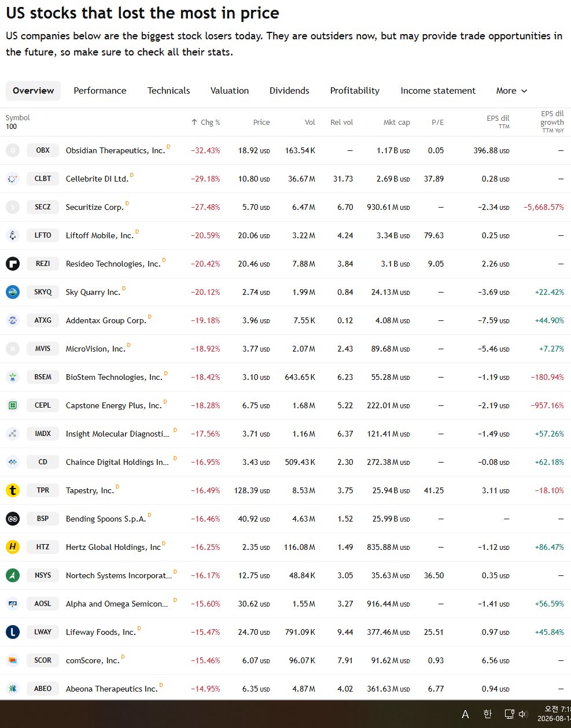Viewport: 571px width, 728px height.
Task: Click the Symbol column header
Action: click(17, 118)
